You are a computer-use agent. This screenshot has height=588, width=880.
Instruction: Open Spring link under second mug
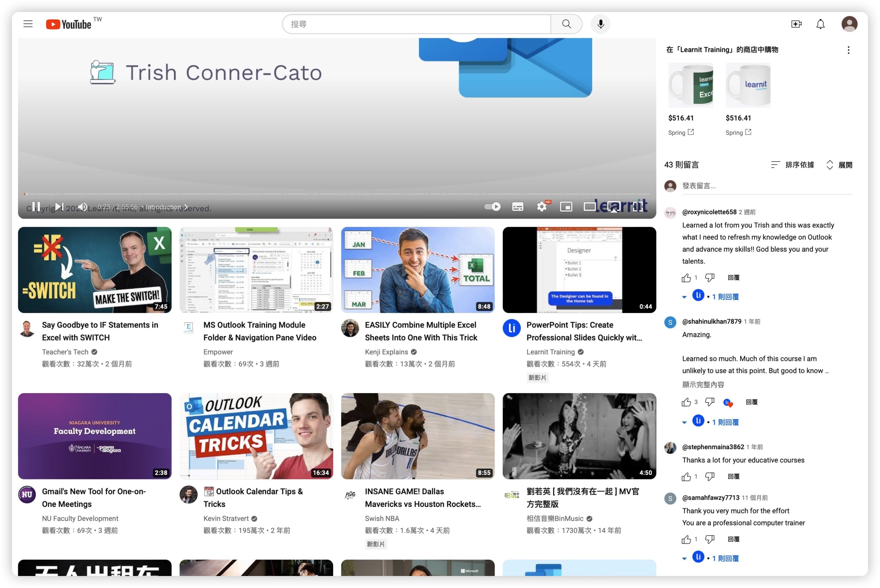tap(738, 132)
